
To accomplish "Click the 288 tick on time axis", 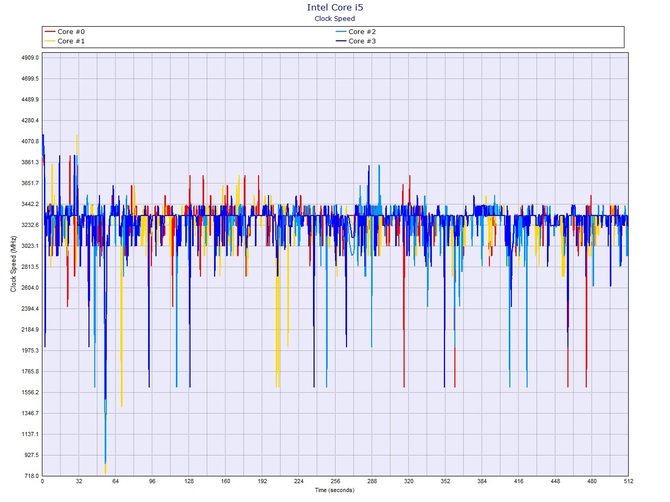I will 372,481.
